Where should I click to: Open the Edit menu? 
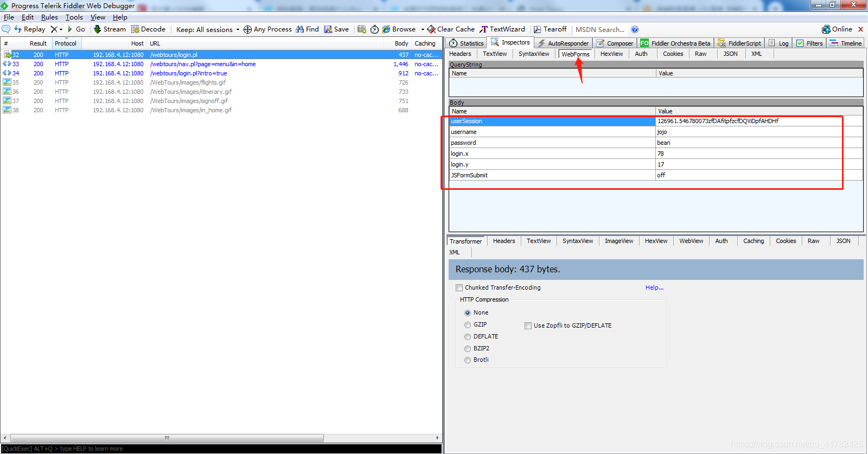click(x=28, y=17)
